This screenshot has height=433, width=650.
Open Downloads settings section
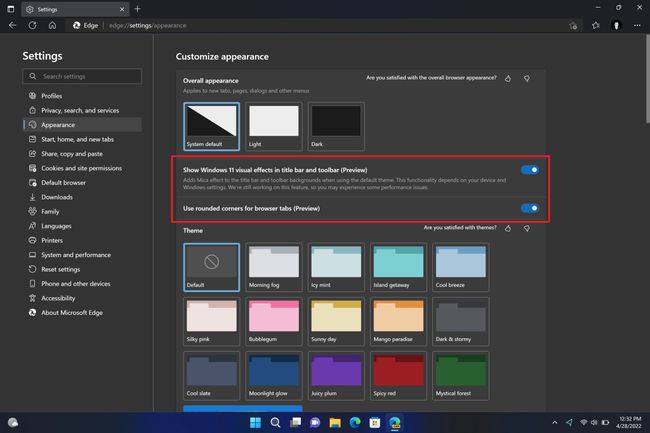[82, 197]
